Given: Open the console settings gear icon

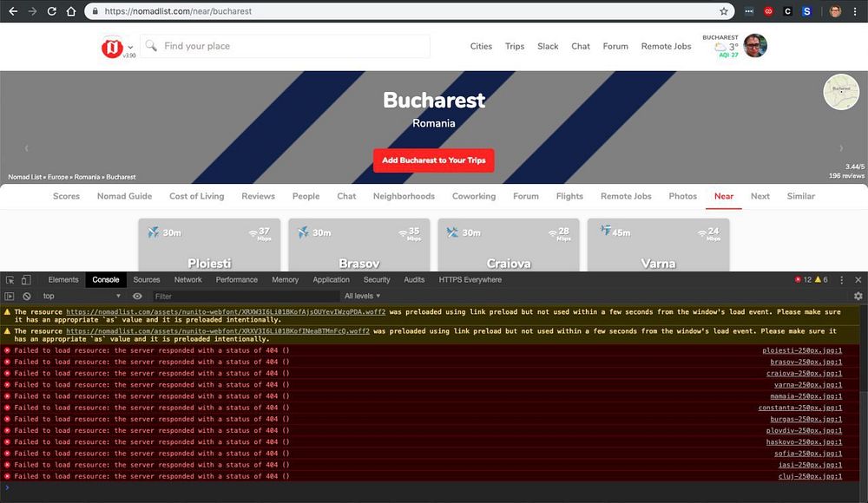Looking at the screenshot, I should click(x=858, y=296).
